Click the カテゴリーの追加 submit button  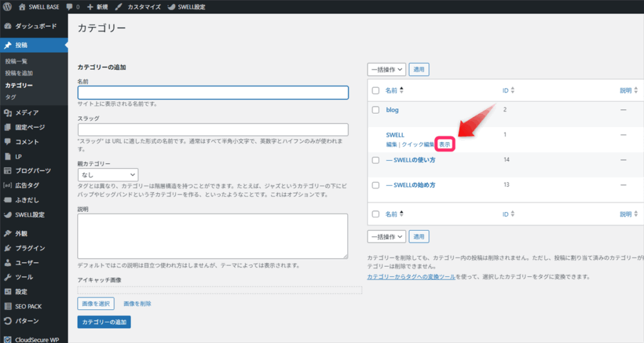point(104,322)
